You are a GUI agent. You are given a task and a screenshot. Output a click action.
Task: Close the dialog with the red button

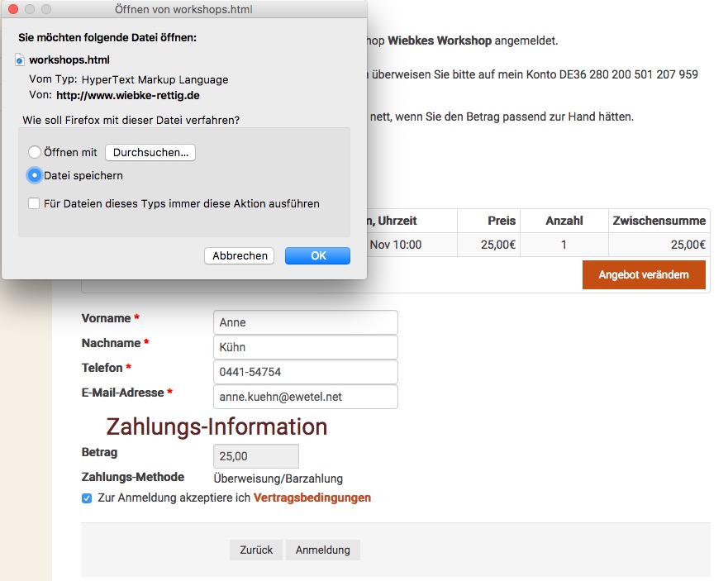coord(13,10)
